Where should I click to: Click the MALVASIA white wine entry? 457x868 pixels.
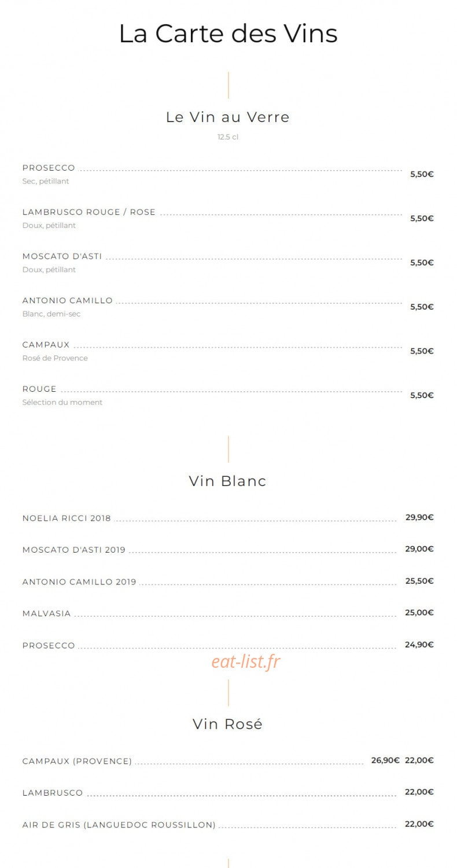tap(228, 613)
